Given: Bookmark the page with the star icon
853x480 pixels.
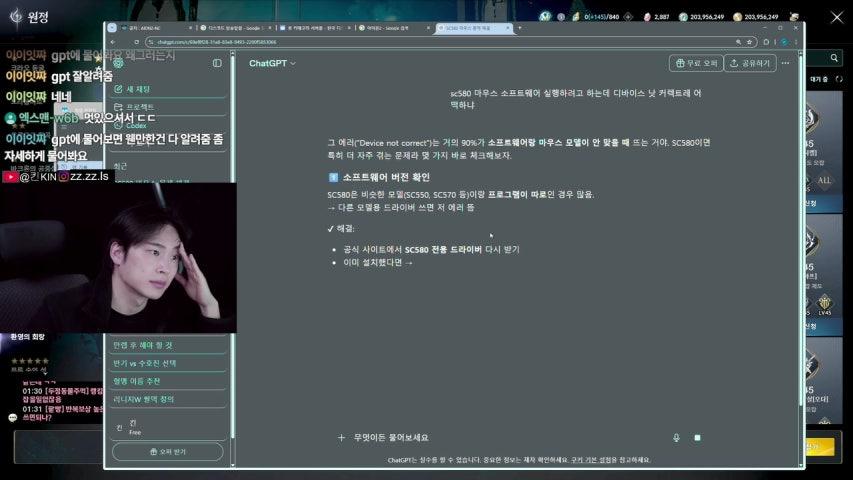Looking at the screenshot, I should [749, 42].
